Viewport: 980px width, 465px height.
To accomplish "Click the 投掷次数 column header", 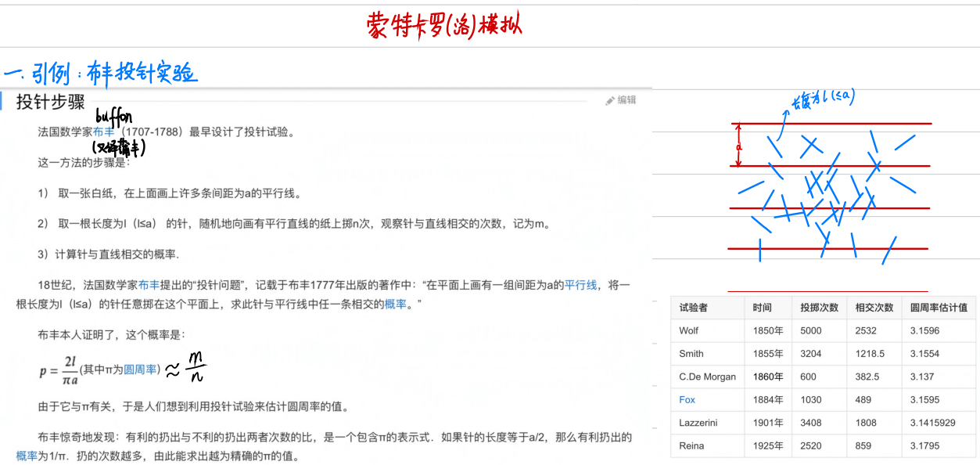I will (x=819, y=308).
